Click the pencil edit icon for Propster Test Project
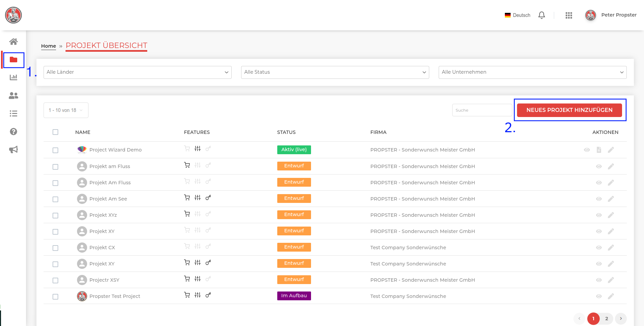The width and height of the screenshot is (644, 326). pos(611,296)
